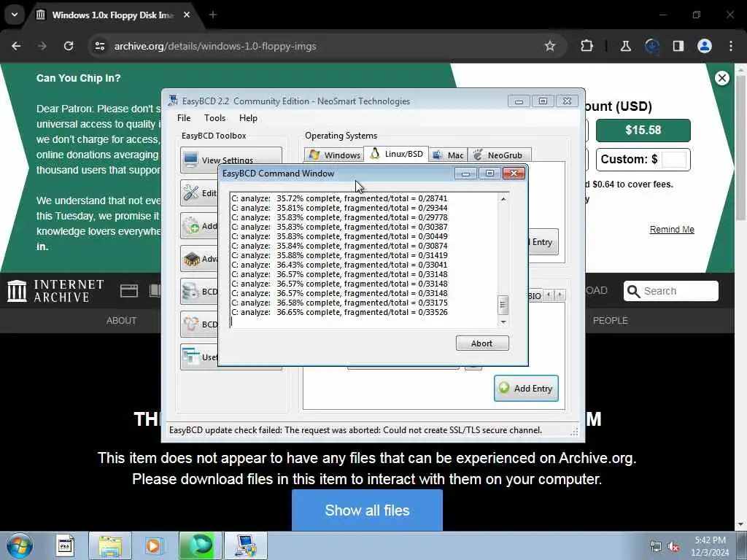Open the Tools menu in EasyBCD
This screenshot has height=560, width=747.
coord(214,118)
